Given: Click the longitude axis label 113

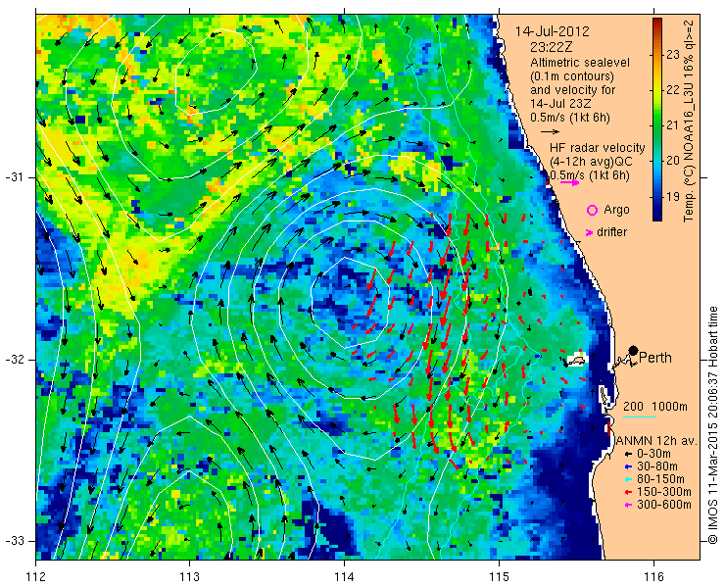Looking at the screenshot, I should click(x=189, y=577).
